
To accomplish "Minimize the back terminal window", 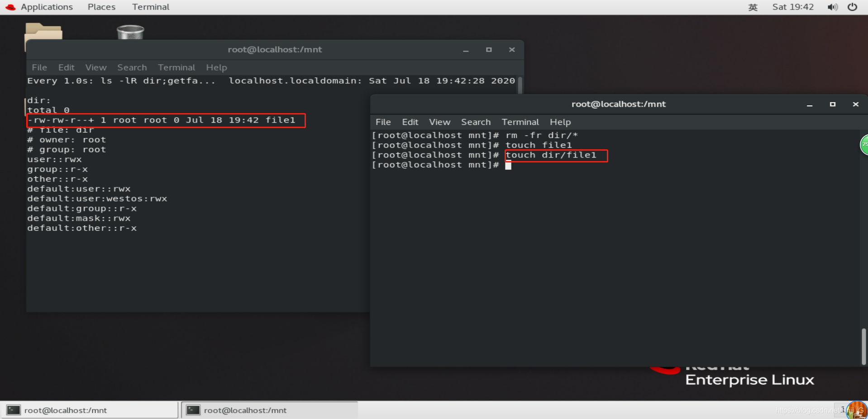I will pyautogui.click(x=466, y=50).
